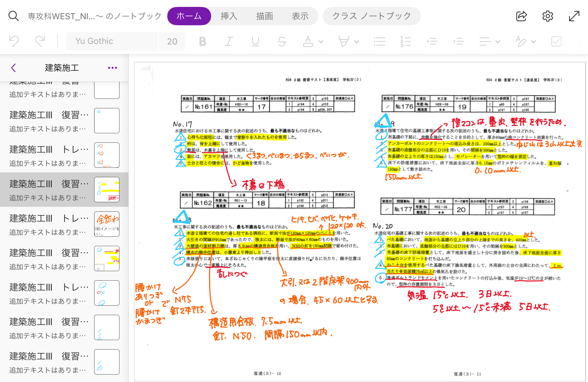
Task: Switch to the 表示 tab
Action: coord(300,16)
